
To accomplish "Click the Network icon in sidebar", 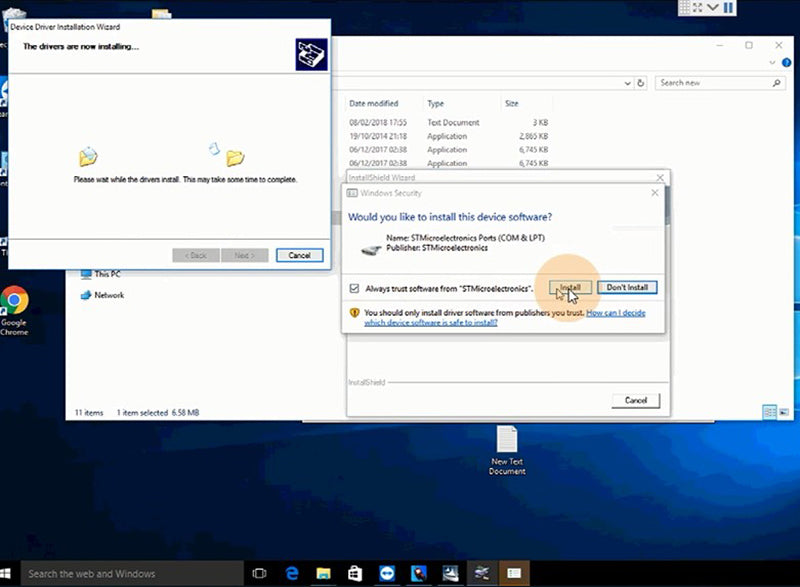I will click(x=86, y=295).
